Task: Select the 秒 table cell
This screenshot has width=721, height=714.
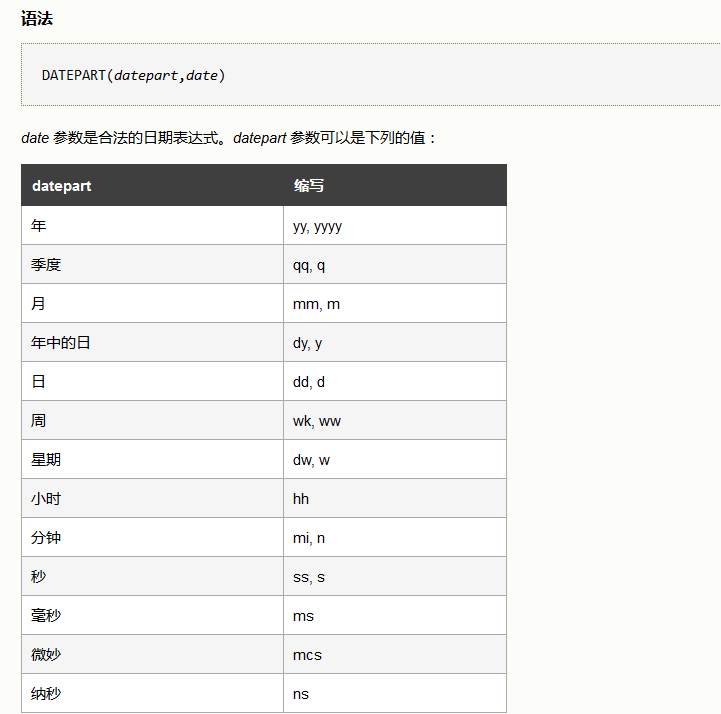Action: (152, 577)
